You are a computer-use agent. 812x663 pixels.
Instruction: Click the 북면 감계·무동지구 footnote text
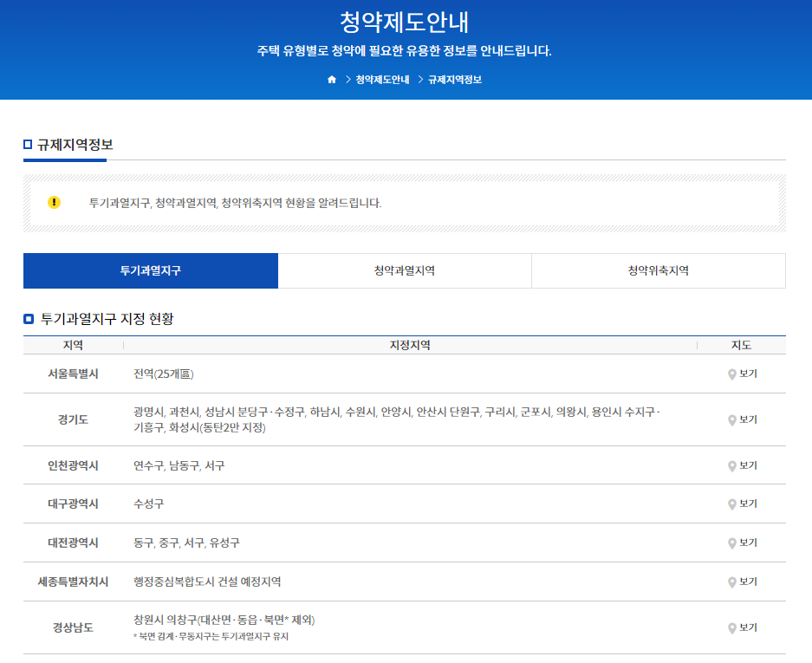(x=211, y=637)
